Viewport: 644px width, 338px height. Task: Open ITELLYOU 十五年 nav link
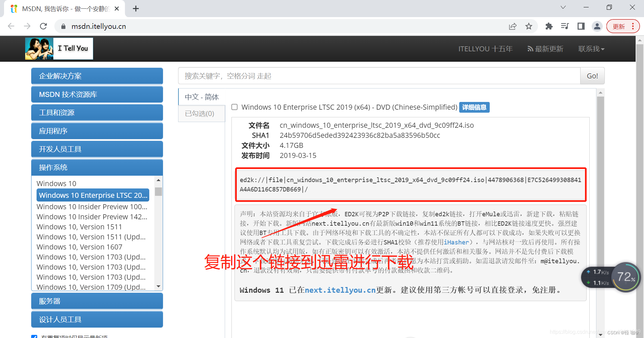(x=485, y=49)
